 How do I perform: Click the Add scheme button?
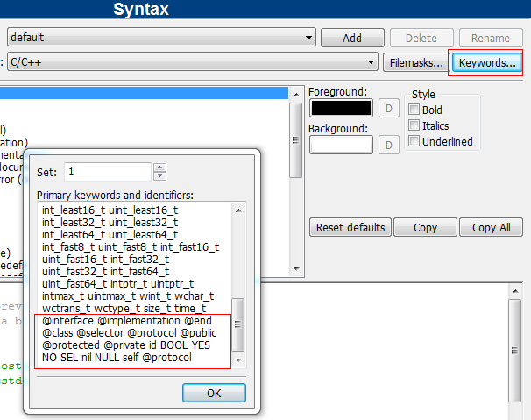352,38
